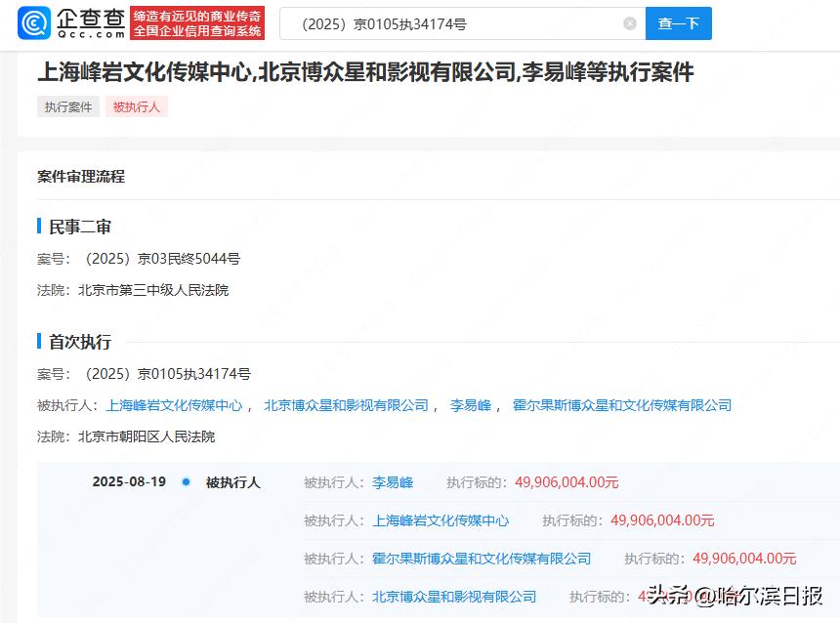Select the 执行案件 tag
The height and width of the screenshot is (623, 840).
[x=68, y=107]
